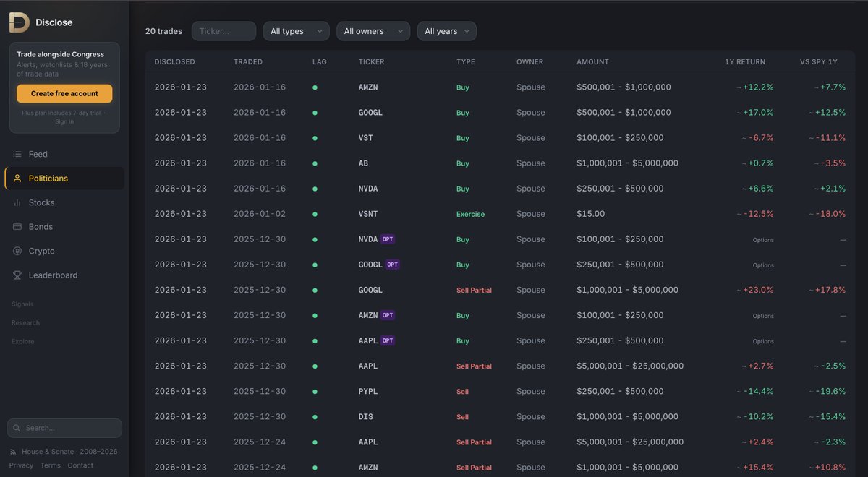868x477 pixels.
Task: Sort by AMOUNT column header
Action: pos(592,62)
